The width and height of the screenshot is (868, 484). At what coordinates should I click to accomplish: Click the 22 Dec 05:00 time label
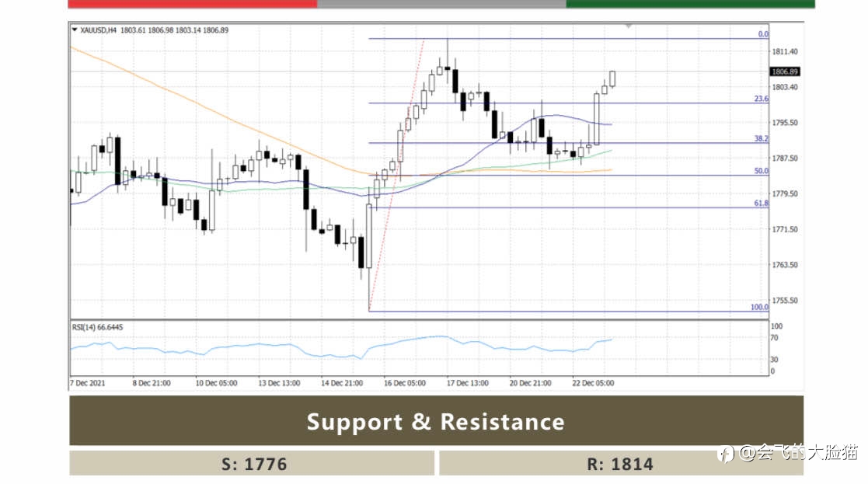pos(593,383)
